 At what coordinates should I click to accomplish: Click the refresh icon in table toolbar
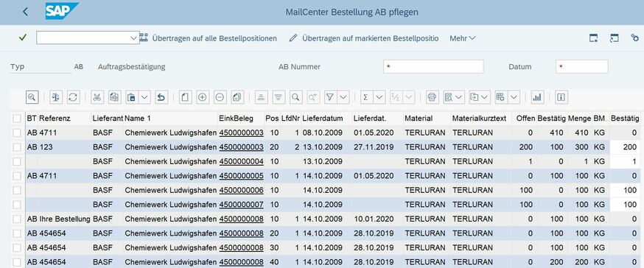click(73, 97)
